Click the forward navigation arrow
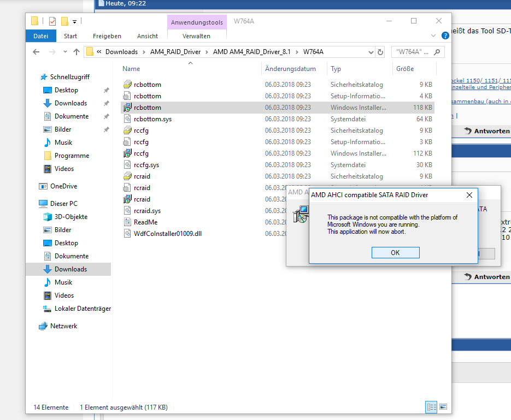This screenshot has width=511, height=420. (x=52, y=52)
